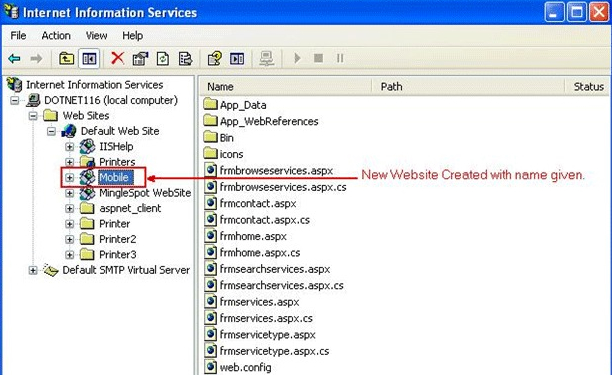Viewport: 612px width, 375px height.
Task: Select the icons folder
Action: (231, 154)
